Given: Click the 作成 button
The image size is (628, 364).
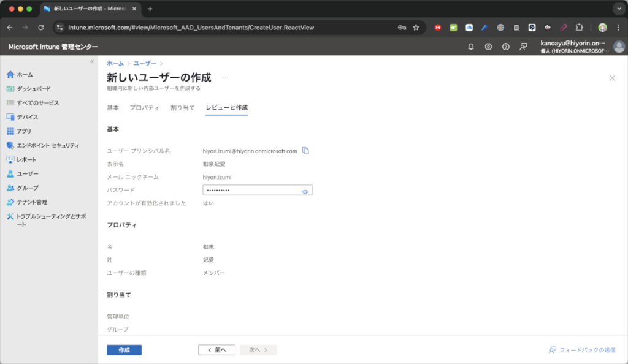Looking at the screenshot, I should coord(124,350).
